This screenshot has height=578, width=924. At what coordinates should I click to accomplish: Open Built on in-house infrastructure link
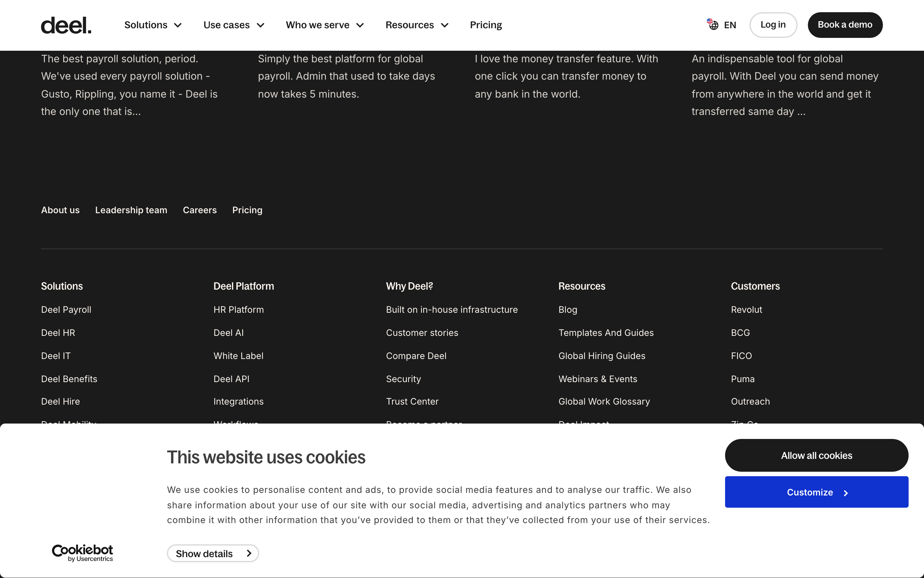452,310
